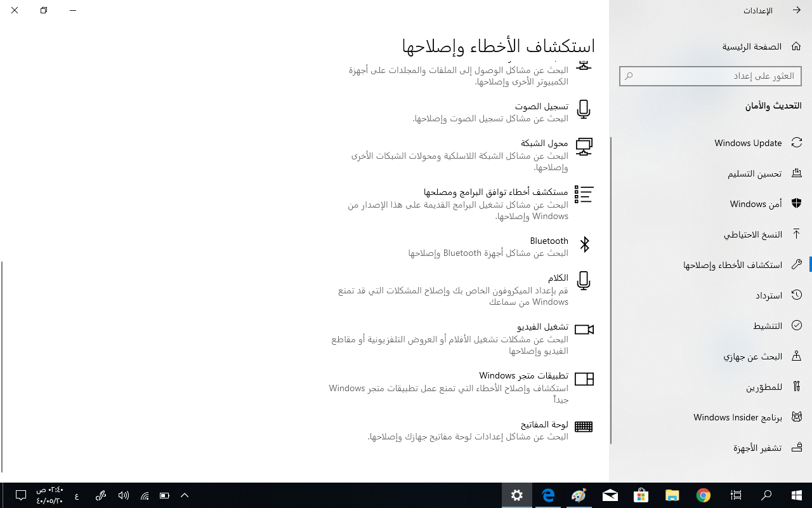Image resolution: width=812 pixels, height=508 pixels.
Task: Click the developers tools icon in sidebar
Action: tap(797, 387)
